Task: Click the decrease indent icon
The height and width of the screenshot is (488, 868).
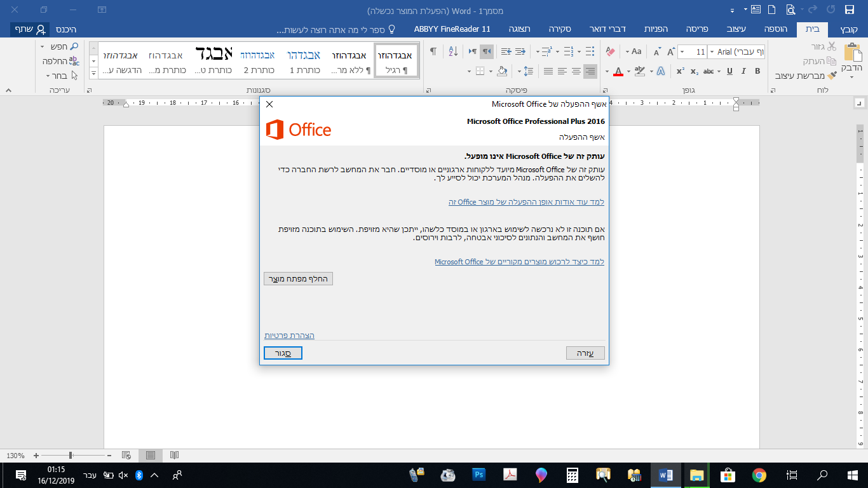Action: (x=521, y=51)
